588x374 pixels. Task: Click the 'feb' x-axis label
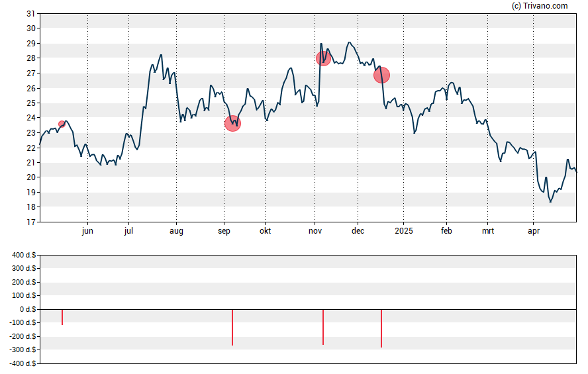(x=446, y=231)
